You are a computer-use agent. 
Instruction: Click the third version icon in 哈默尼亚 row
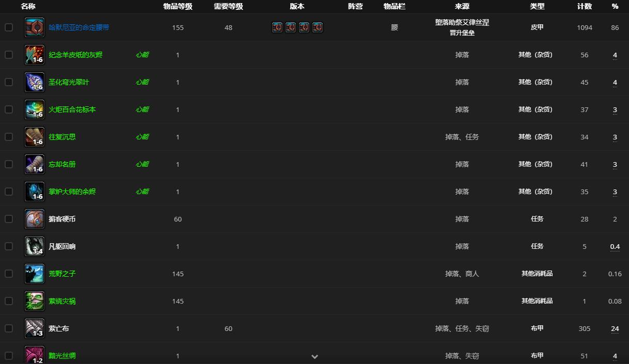tap(304, 27)
